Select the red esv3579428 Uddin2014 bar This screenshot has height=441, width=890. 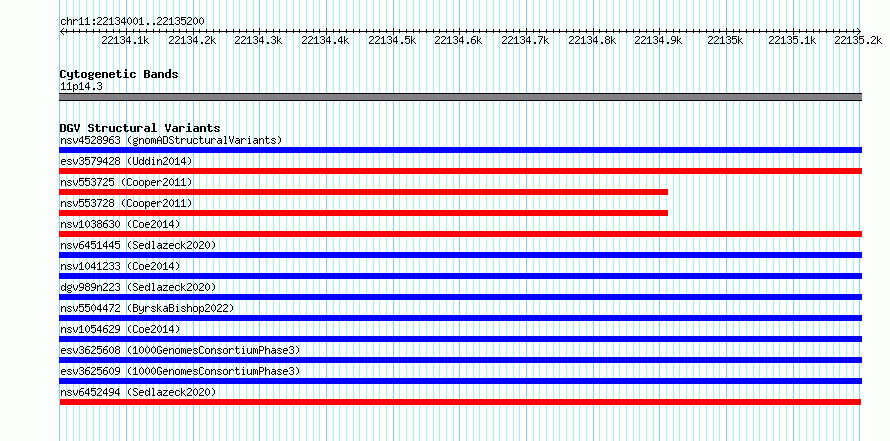(460, 171)
